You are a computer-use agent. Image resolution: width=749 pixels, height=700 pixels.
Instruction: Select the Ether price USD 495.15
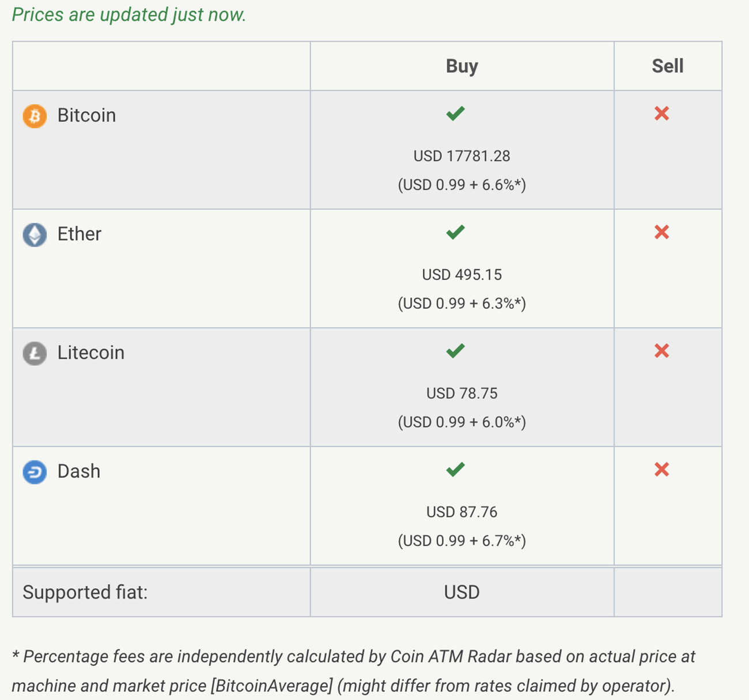click(462, 275)
